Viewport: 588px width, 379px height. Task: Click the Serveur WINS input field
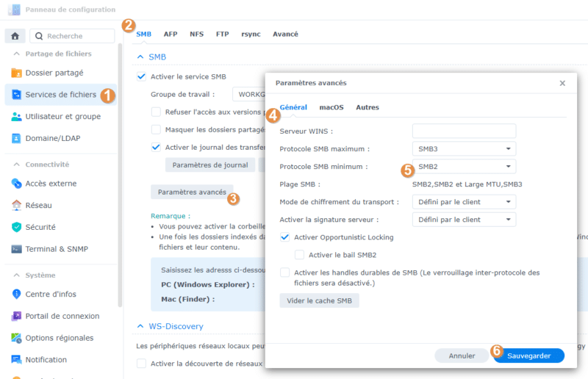464,131
